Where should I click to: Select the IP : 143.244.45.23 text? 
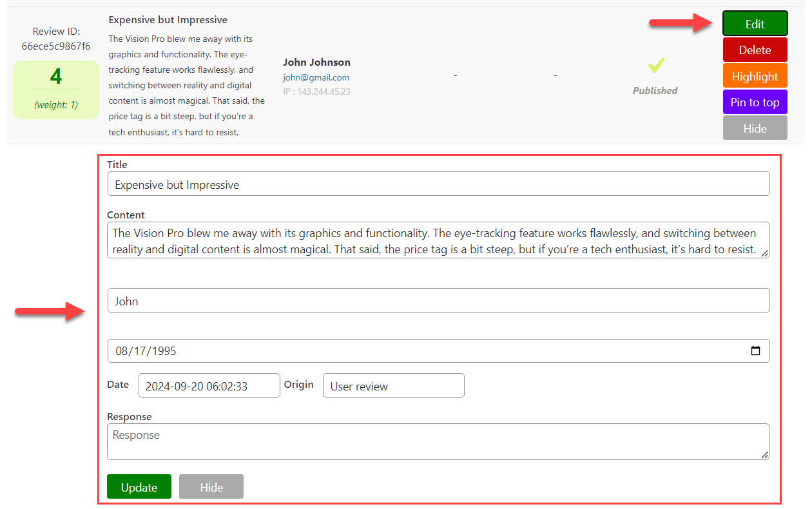coord(316,91)
